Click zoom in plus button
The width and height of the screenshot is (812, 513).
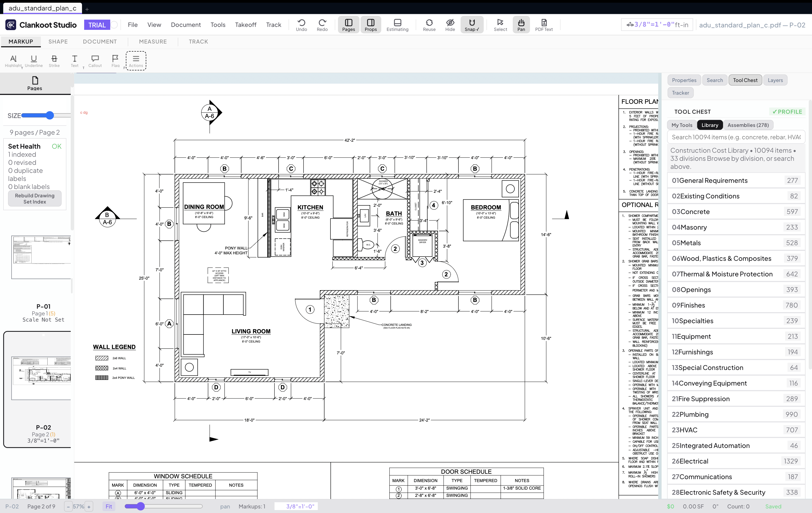[x=89, y=506]
